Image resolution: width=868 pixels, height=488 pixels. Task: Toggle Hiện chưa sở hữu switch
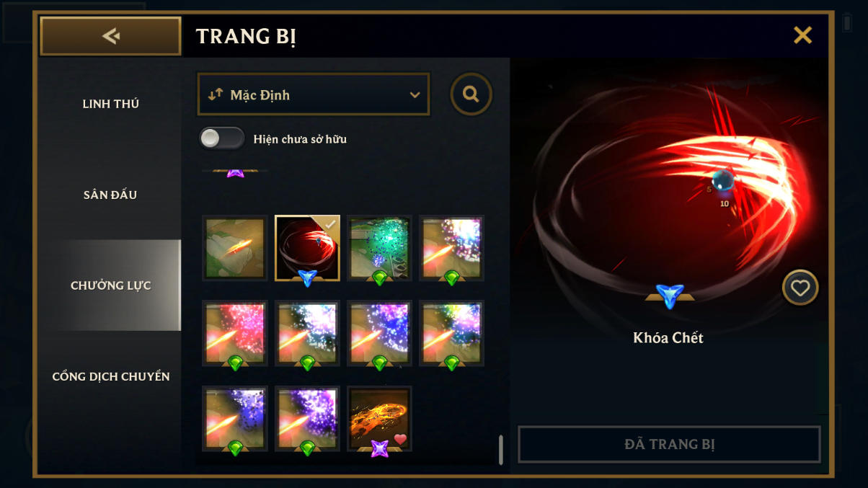[222, 138]
